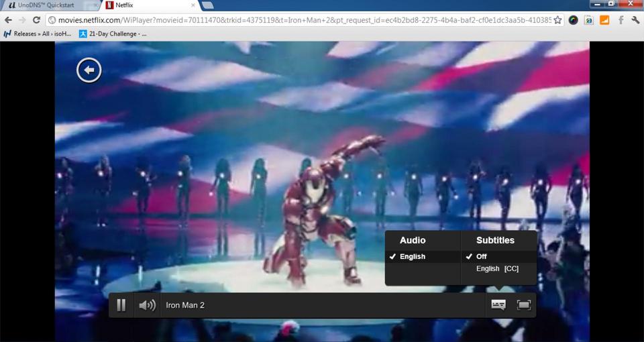Mute the player volume speaker
This screenshot has height=342, width=644.
tap(147, 305)
